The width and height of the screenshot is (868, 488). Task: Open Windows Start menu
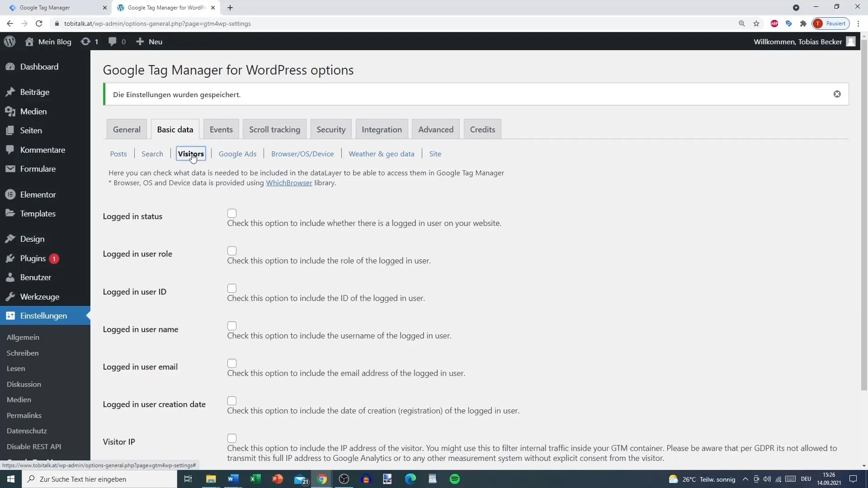11,479
